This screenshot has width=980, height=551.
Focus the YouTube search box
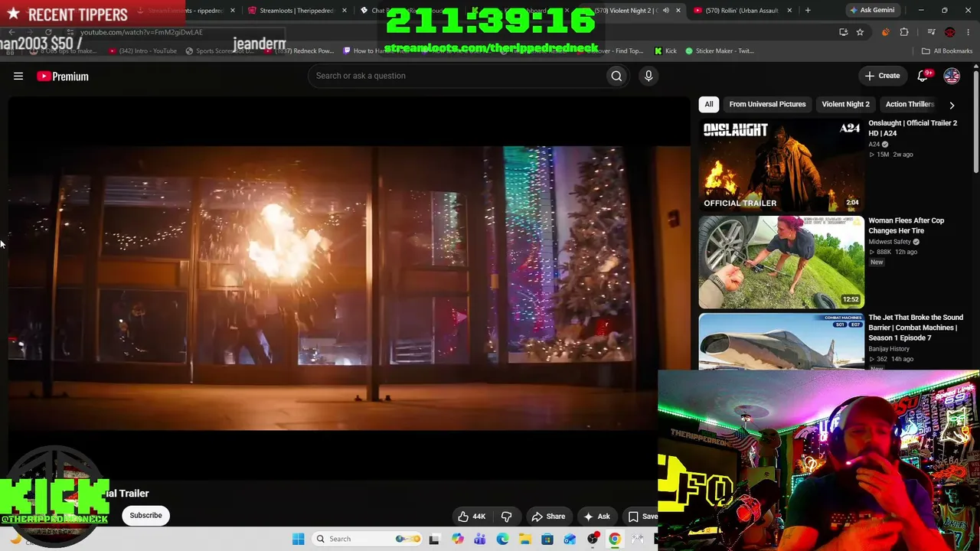point(458,76)
